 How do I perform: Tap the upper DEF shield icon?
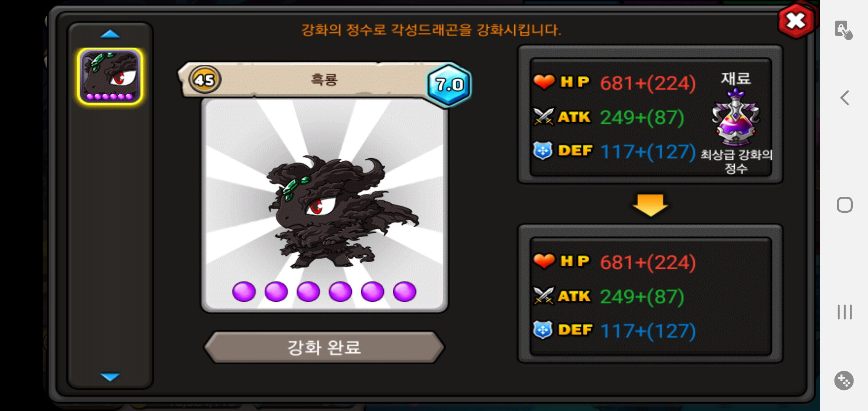[x=543, y=151]
